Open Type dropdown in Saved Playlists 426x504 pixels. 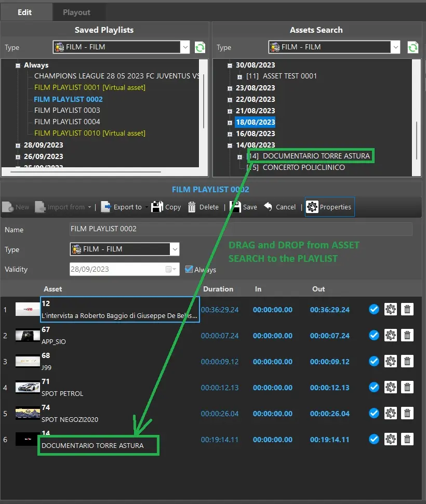click(x=185, y=47)
